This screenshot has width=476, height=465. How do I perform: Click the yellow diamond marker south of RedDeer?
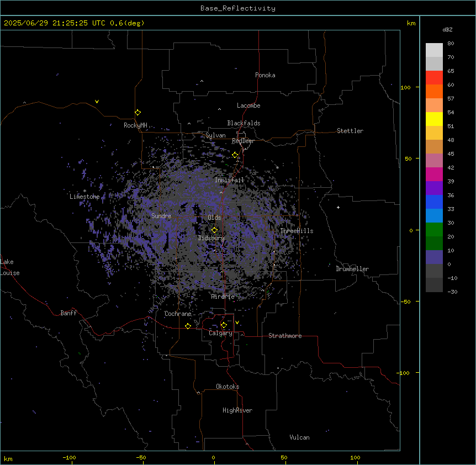click(235, 155)
